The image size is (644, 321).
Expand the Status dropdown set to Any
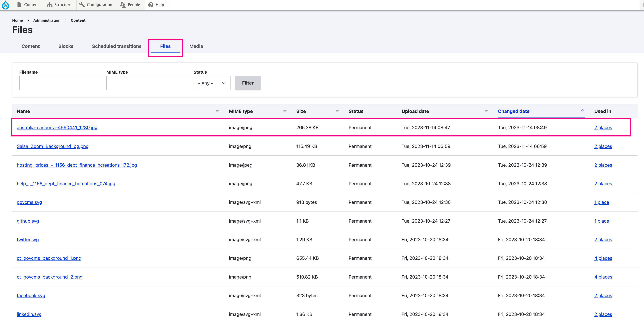point(212,83)
